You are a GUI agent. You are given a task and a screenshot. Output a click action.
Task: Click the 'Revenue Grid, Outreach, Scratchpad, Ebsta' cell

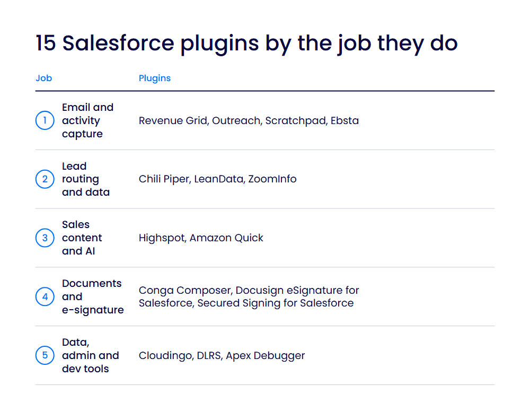click(249, 121)
